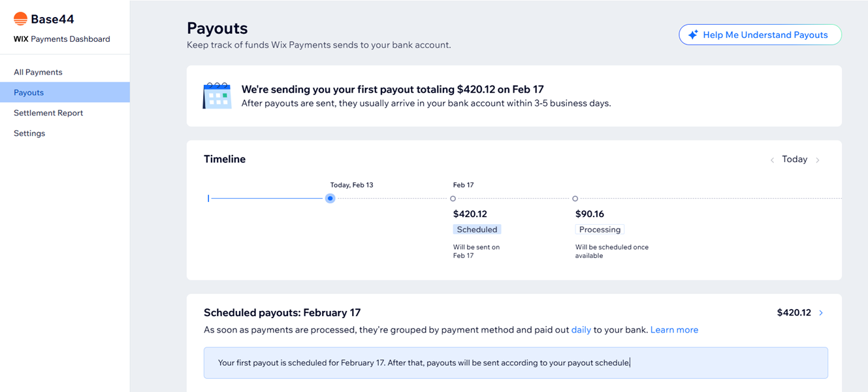Click the WIX Payments Dashboard label
The width and height of the screenshot is (868, 392).
click(61, 39)
